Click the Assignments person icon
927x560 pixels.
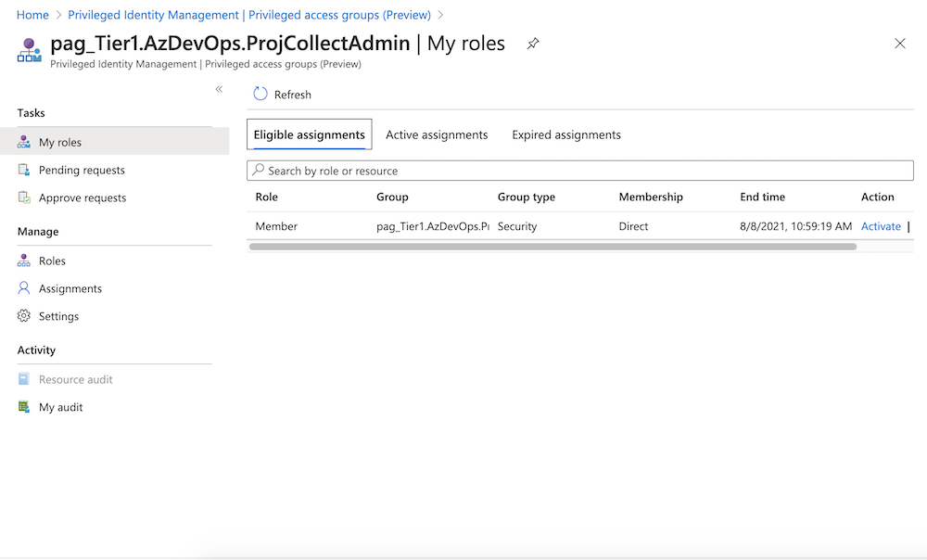click(x=25, y=288)
